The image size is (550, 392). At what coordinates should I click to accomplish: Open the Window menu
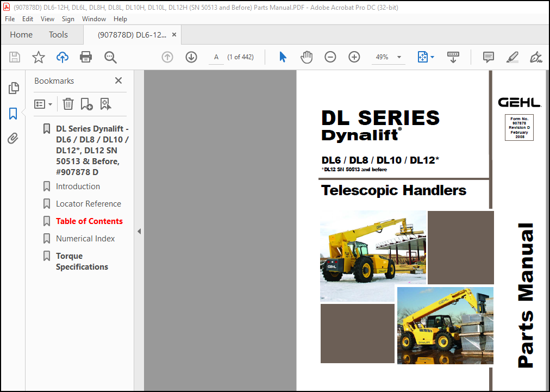click(94, 19)
